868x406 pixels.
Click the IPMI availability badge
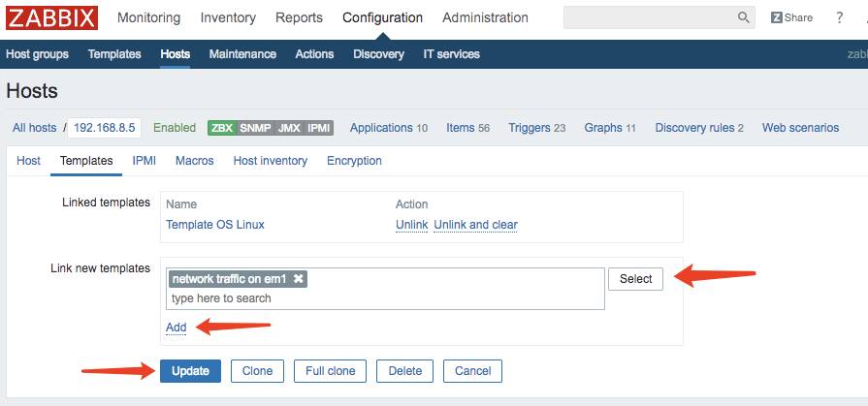(x=319, y=128)
